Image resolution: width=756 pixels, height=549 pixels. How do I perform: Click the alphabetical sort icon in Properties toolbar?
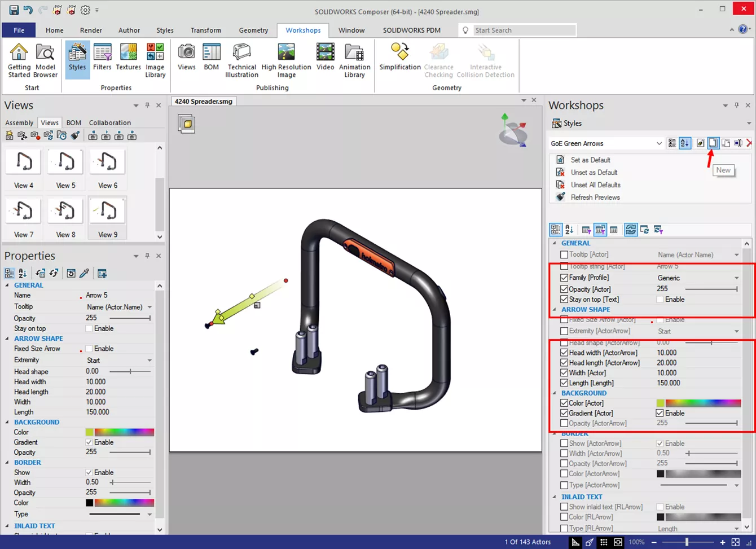click(x=23, y=273)
